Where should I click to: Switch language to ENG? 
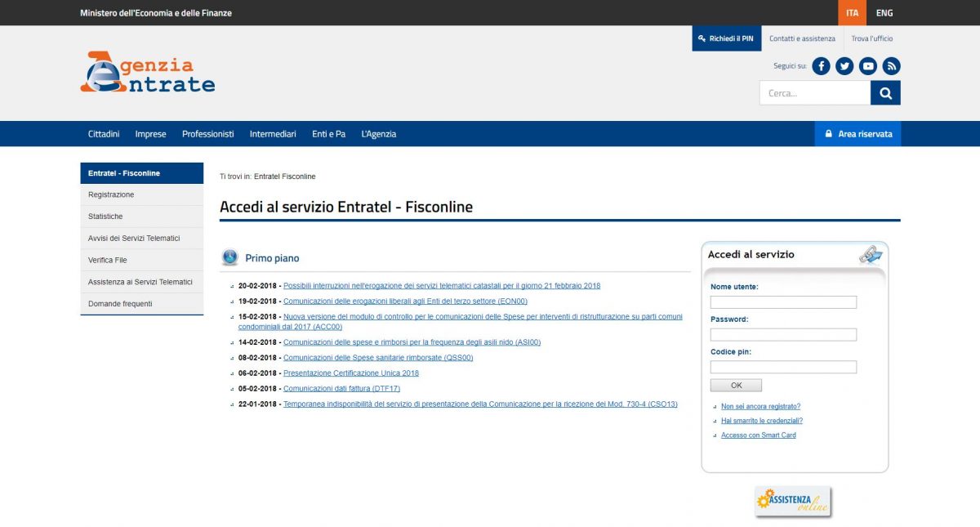884,13
